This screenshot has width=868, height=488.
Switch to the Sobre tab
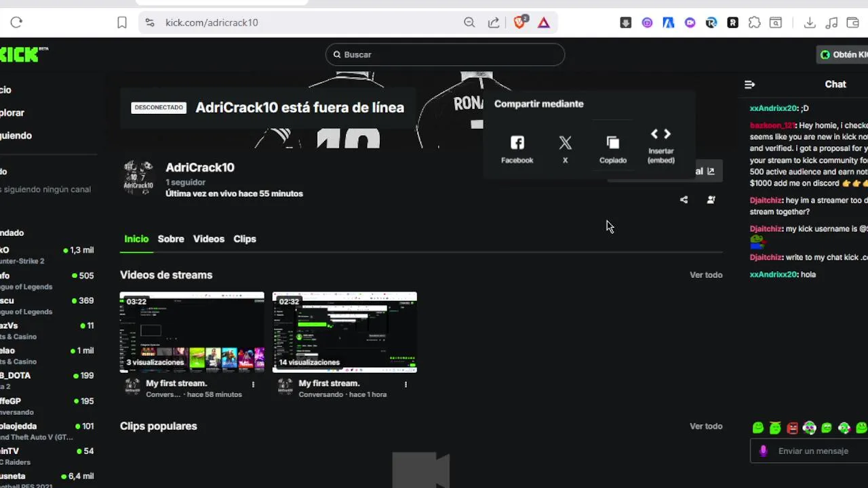[x=171, y=239]
